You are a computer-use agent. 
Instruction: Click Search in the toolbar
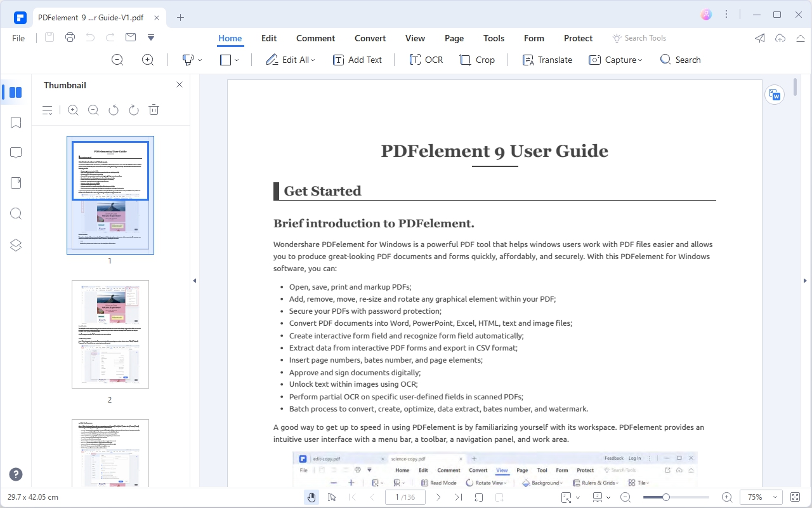[x=680, y=60]
